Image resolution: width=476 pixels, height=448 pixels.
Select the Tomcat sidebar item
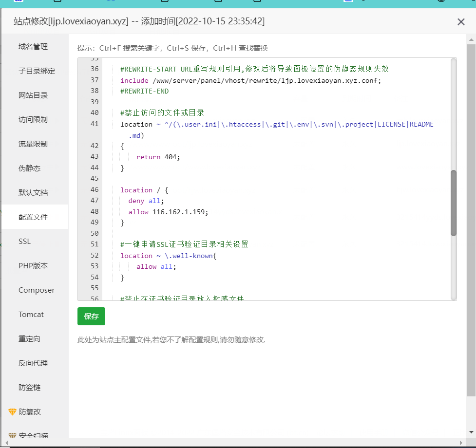click(31, 315)
